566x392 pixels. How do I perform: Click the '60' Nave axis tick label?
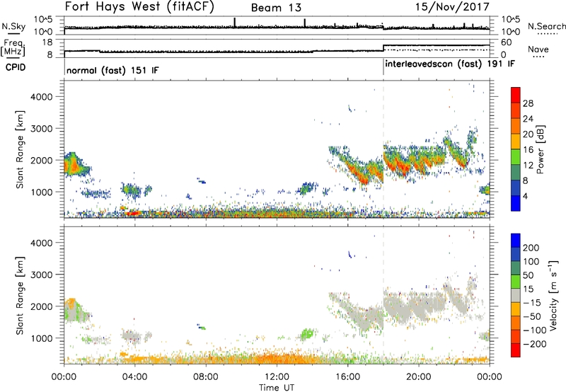[x=507, y=42]
